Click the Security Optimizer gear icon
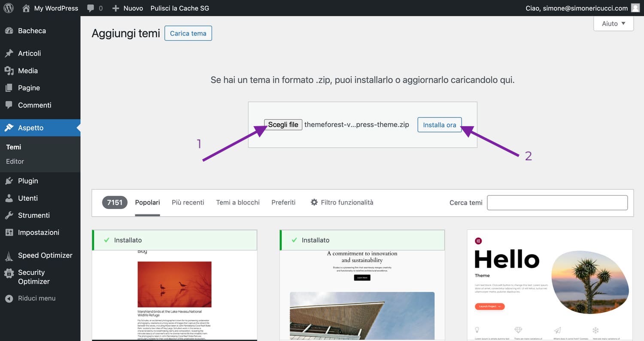Screen dimensions: 644x341 click(9, 273)
